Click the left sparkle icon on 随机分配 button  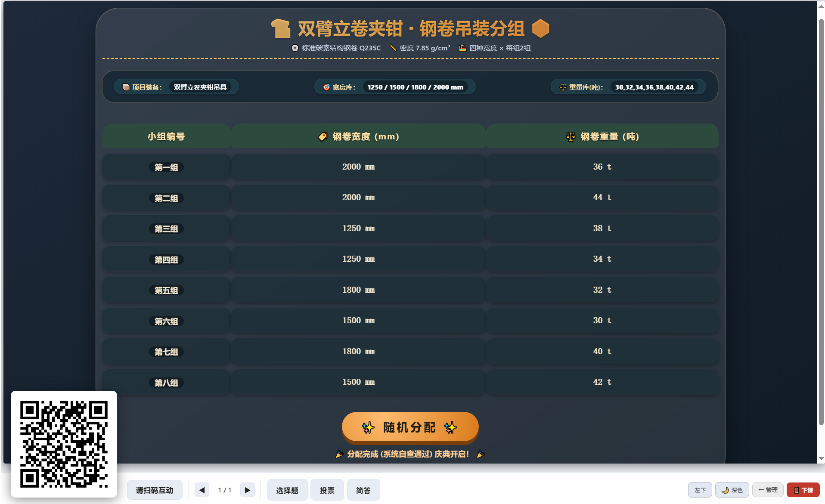[368, 427]
